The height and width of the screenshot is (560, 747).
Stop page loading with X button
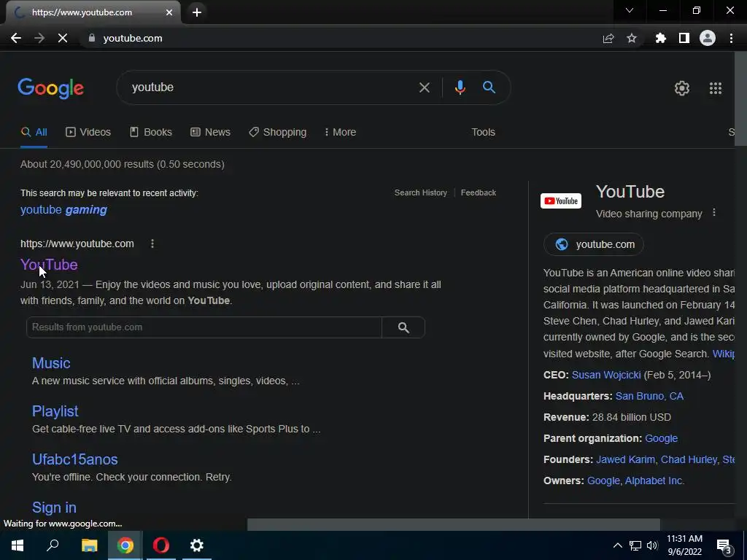63,38
